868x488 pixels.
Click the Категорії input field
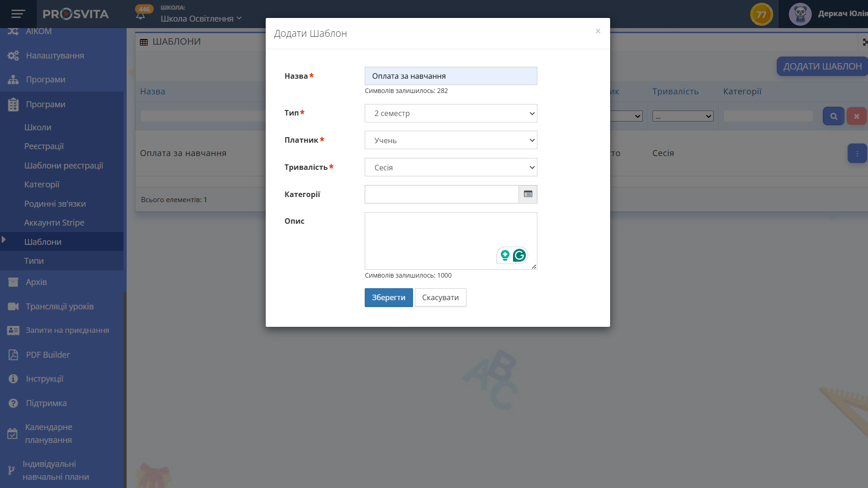point(441,194)
